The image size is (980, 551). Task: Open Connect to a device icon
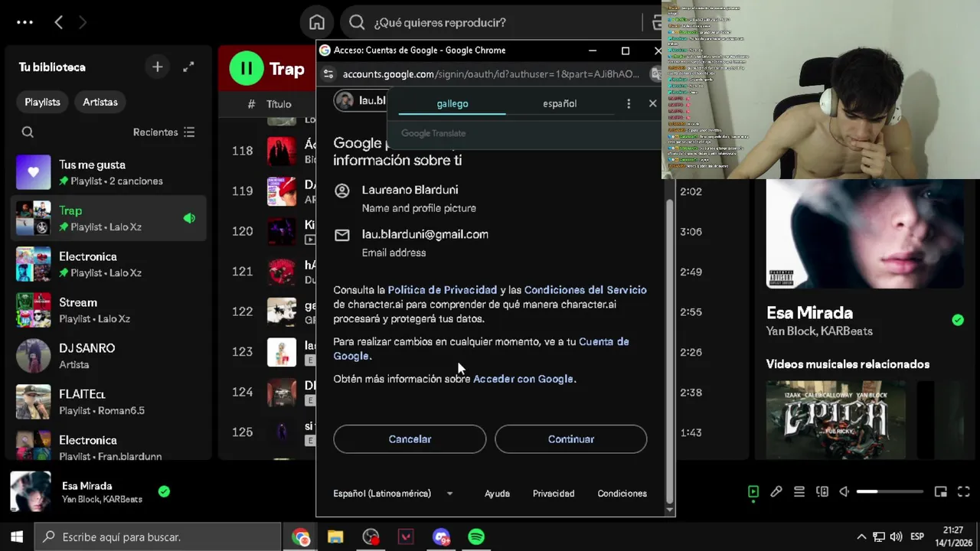click(x=822, y=492)
